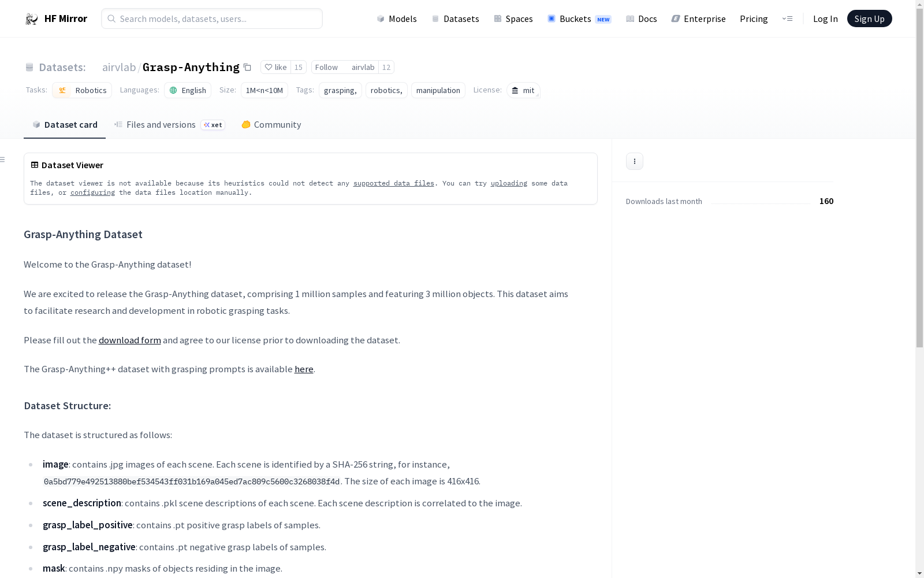Screen dimensions: 924x578
Task: Open the download form link
Action: 130,340
